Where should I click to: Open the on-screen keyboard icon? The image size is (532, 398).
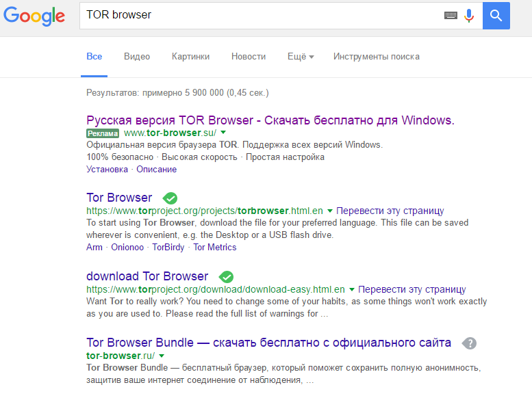451,15
